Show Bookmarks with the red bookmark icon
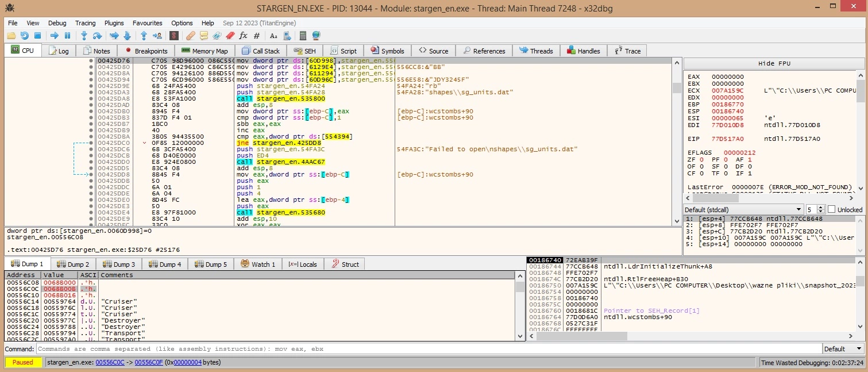Image resolution: width=868 pixels, height=372 pixels. 230,36
